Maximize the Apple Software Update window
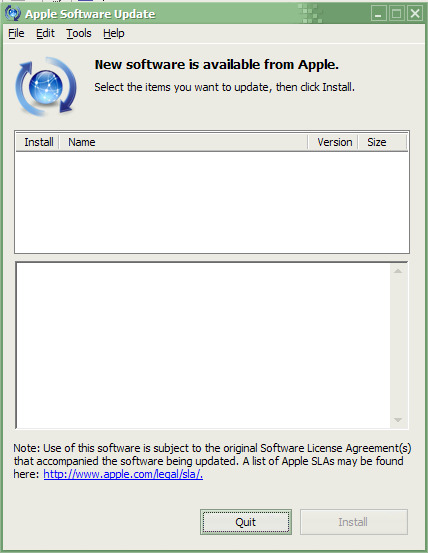The image size is (428, 553). 397,14
